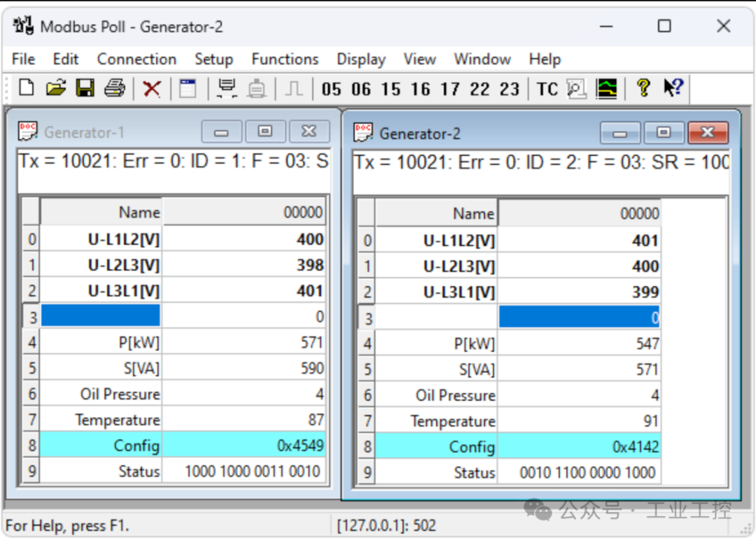The width and height of the screenshot is (756, 540).
Task: Select Generator-2 Temperature value 91
Action: [x=580, y=421]
